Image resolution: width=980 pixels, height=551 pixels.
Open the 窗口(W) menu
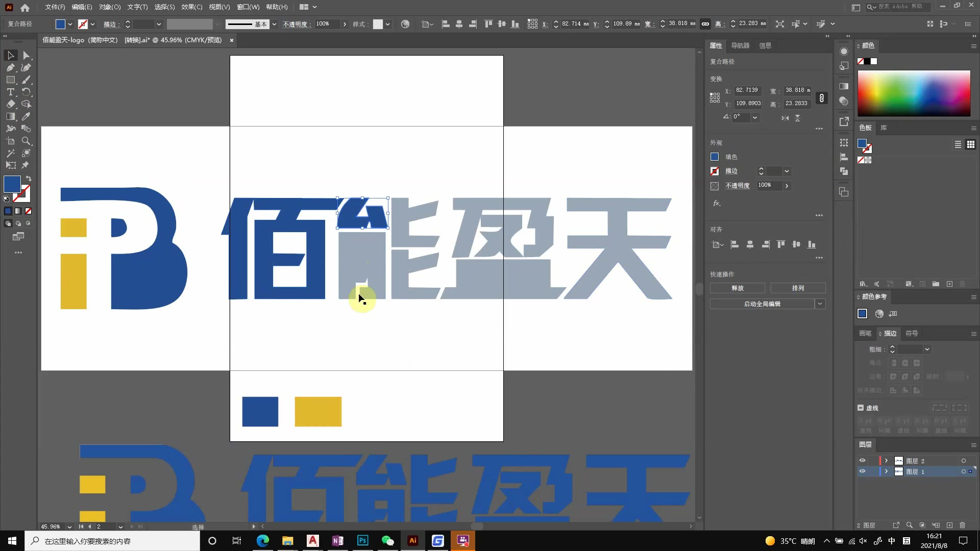tap(248, 7)
